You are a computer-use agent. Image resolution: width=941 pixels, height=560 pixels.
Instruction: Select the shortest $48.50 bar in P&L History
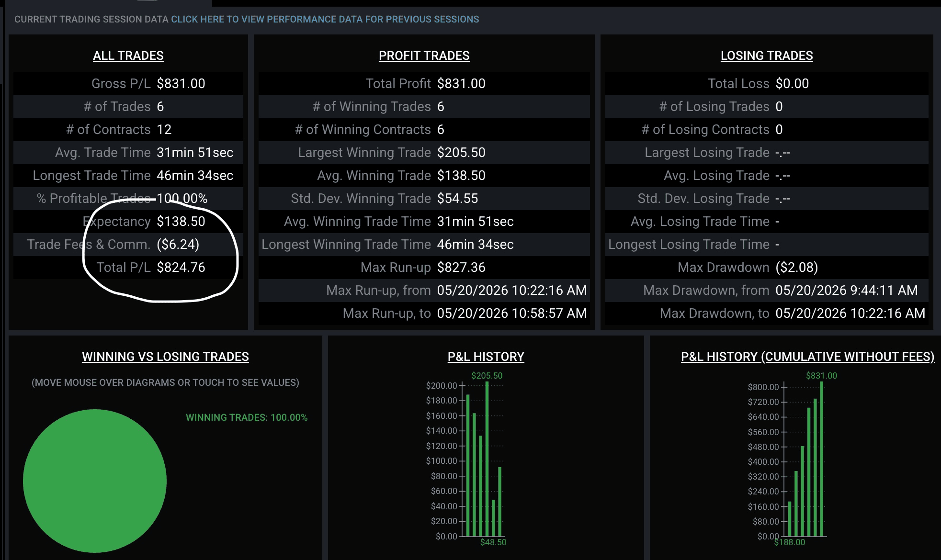[493, 518]
